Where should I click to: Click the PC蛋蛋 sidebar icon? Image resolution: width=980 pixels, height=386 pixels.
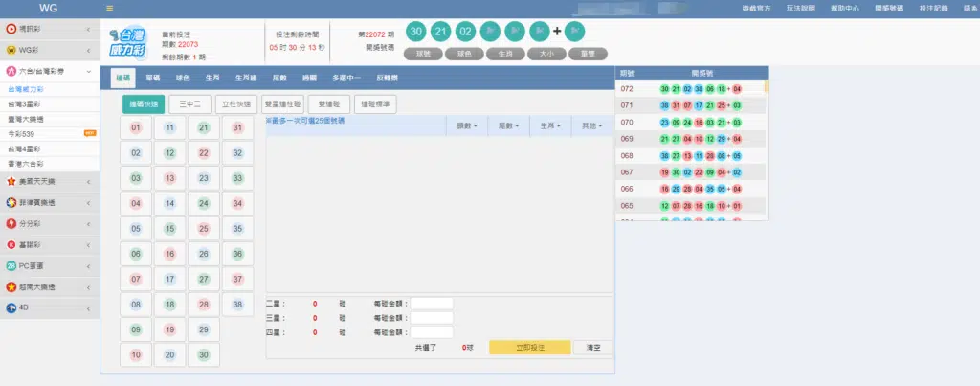(11, 265)
